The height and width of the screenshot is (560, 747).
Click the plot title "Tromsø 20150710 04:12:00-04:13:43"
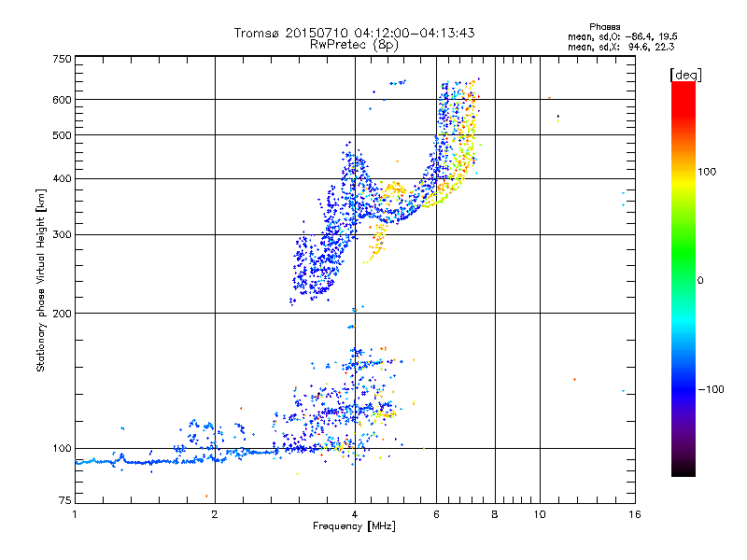tap(354, 33)
